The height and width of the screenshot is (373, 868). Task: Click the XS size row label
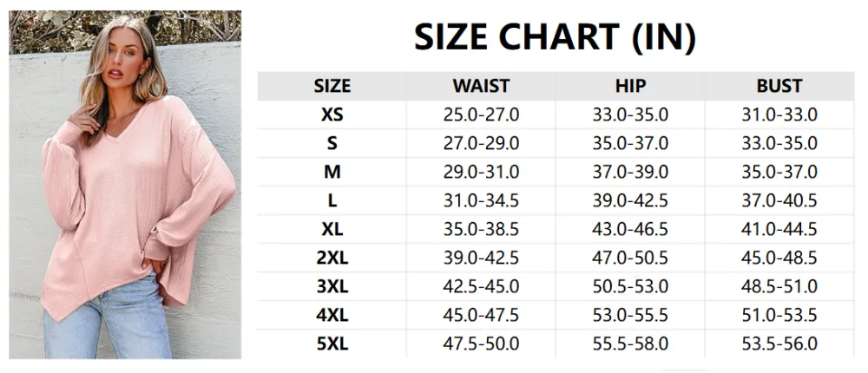332,115
